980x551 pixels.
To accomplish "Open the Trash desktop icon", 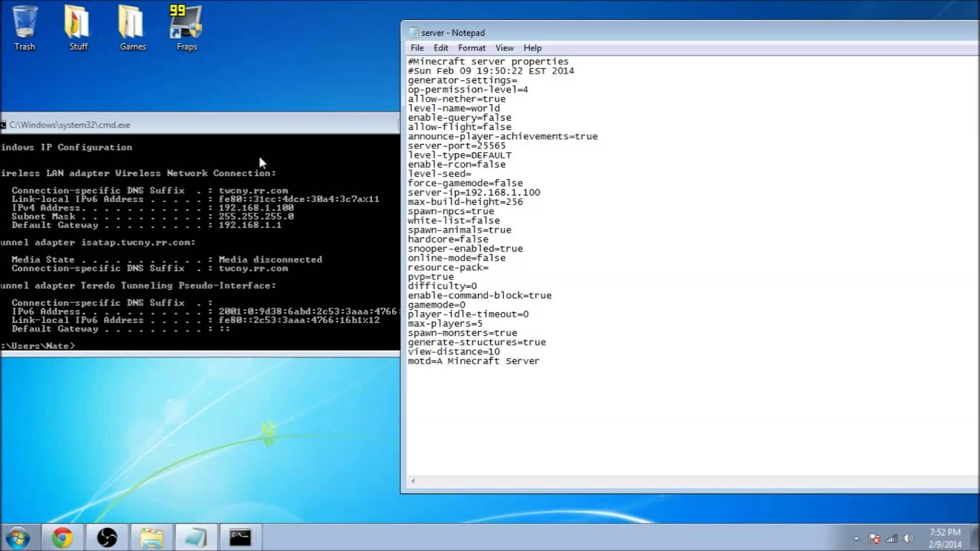I will point(24,28).
